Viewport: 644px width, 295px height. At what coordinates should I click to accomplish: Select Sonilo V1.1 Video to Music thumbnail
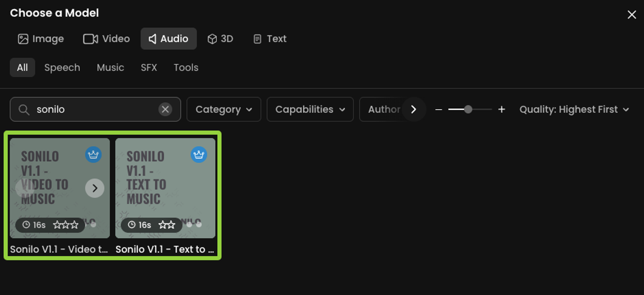[60, 188]
